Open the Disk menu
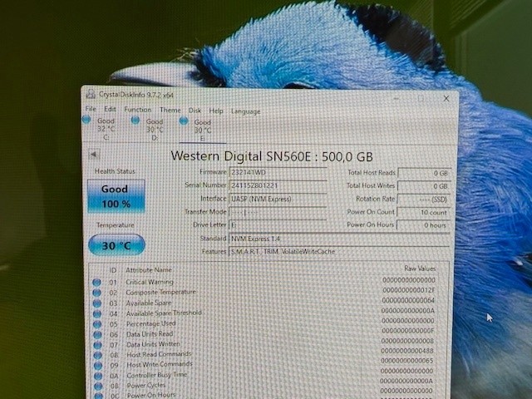532x399 pixels. click(195, 110)
